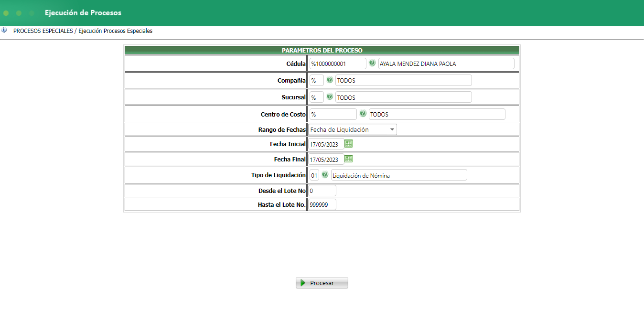Open the Fecha Inicial calendar picker
Viewport: 644px width, 309px height.
[349, 144]
